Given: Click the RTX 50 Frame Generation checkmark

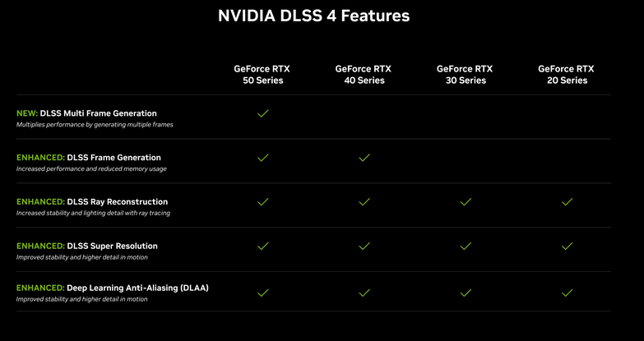Looking at the screenshot, I should point(263,158).
